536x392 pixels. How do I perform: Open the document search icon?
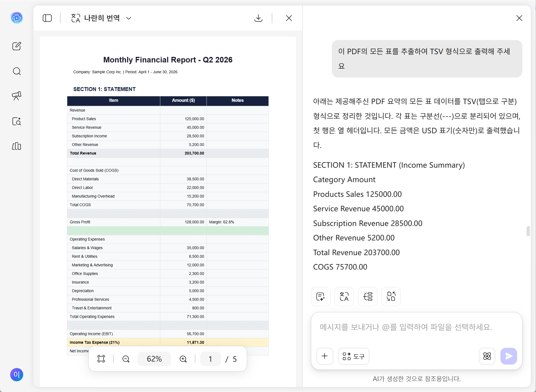17,121
